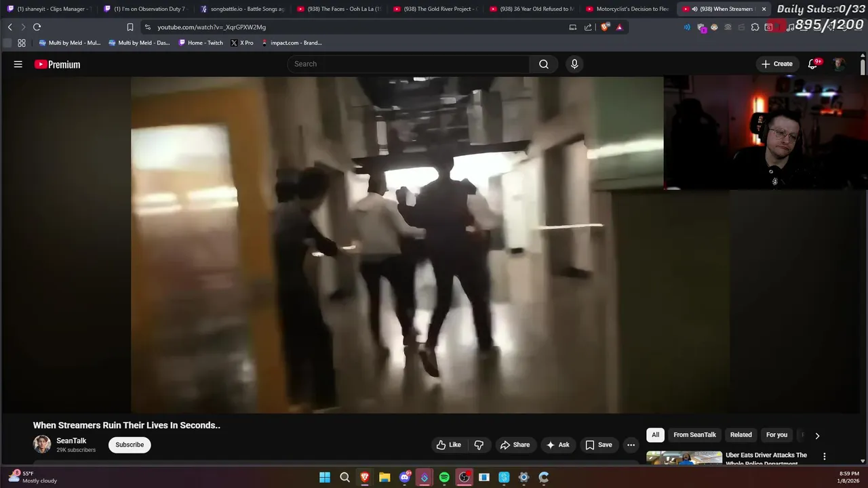The width and height of the screenshot is (868, 488).
Task: Open Windows taskbar search
Action: click(x=344, y=477)
